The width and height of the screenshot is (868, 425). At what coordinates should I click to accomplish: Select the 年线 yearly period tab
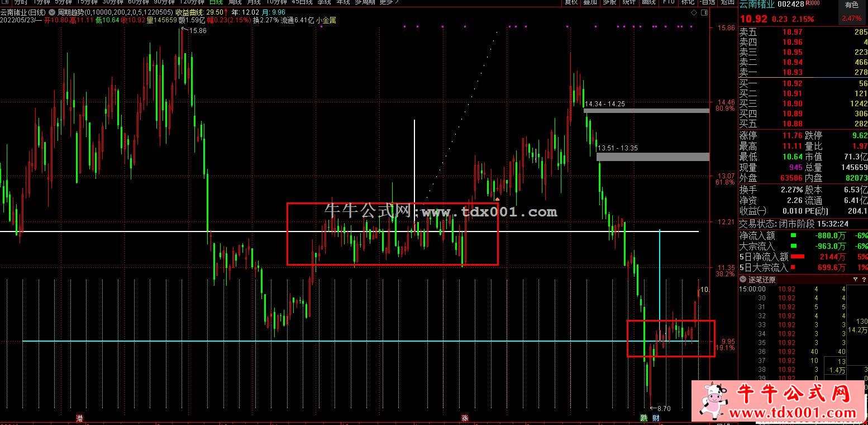(343, 2)
